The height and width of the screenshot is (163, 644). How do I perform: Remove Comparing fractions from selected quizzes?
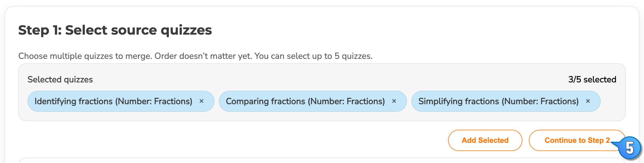pos(394,101)
